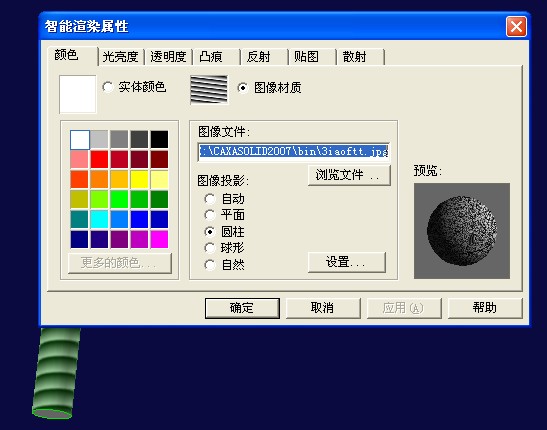Go to the 反射 tab
Viewport: 547px width, 430px height.
tap(264, 56)
